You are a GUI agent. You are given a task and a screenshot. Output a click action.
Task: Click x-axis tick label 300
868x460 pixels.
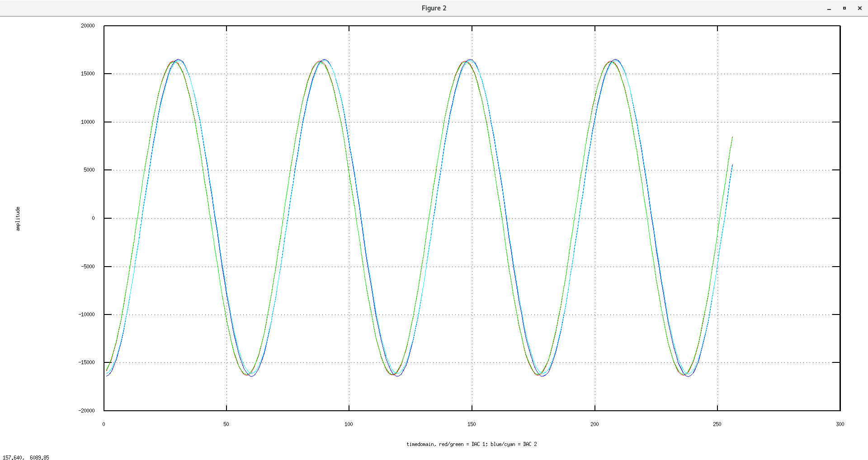click(x=840, y=424)
